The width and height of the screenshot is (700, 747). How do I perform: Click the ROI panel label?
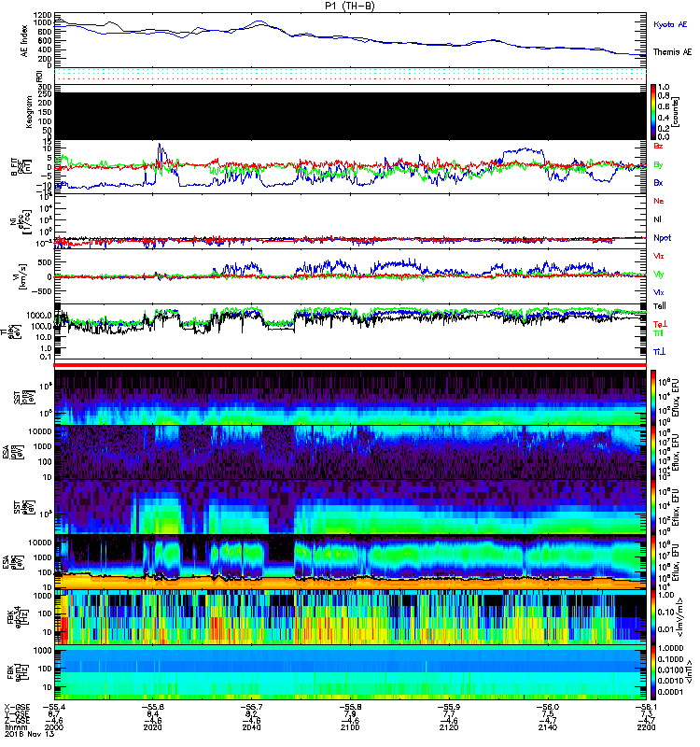pos(39,77)
